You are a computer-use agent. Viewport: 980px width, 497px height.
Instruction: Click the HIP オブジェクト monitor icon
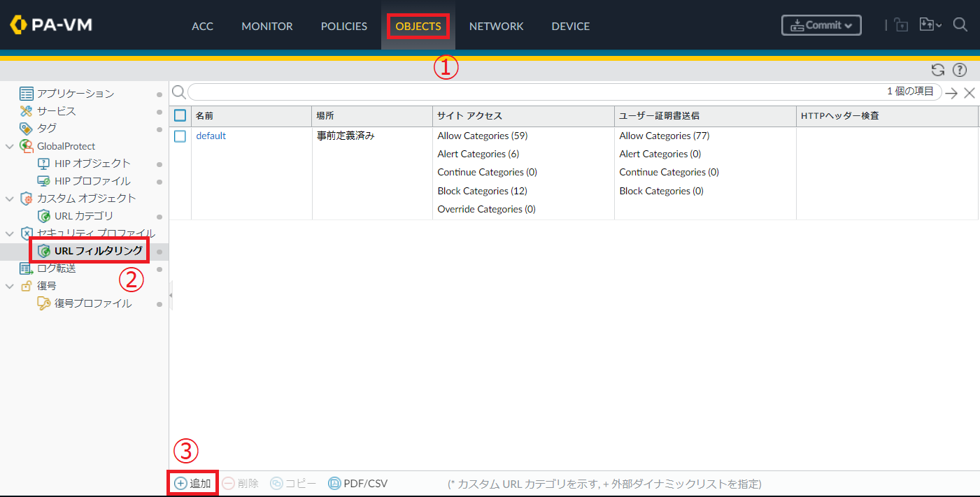[x=43, y=164]
